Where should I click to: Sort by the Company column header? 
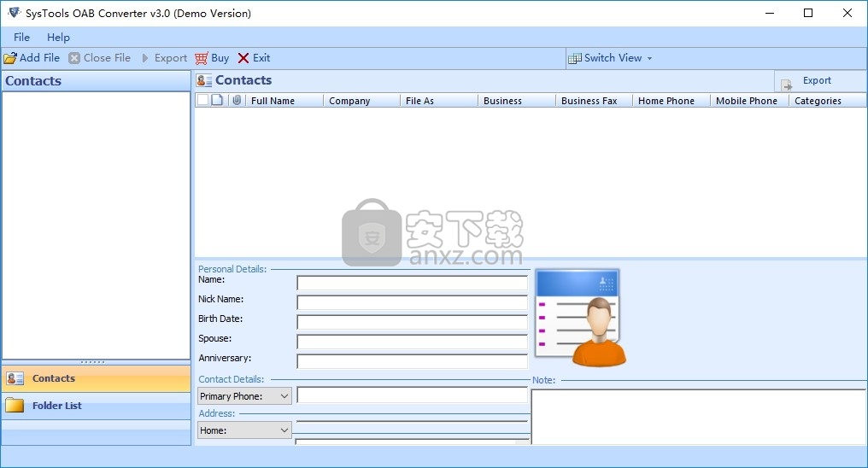coord(362,101)
